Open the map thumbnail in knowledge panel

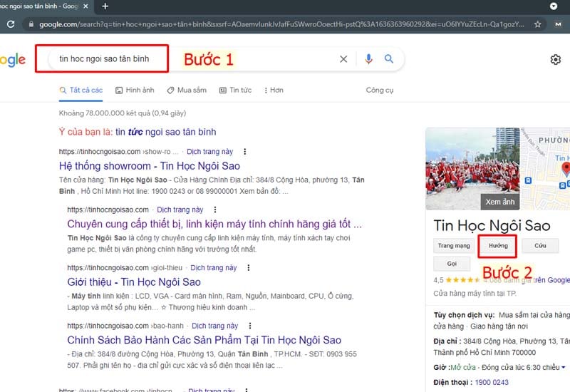click(545, 169)
